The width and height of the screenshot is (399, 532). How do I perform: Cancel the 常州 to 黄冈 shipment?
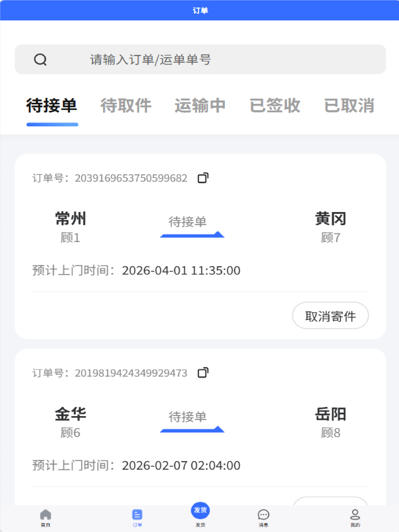[x=330, y=315]
